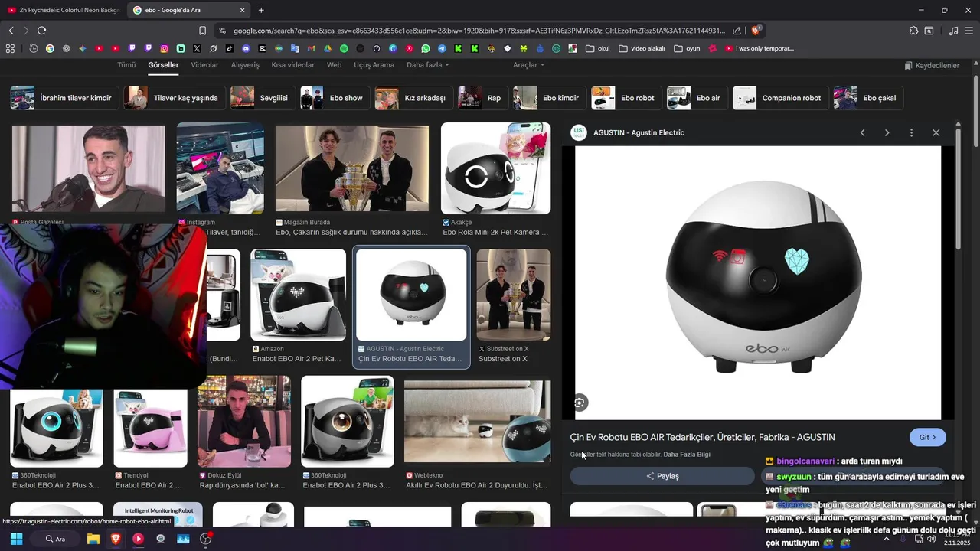Image resolution: width=980 pixels, height=551 pixels.
Task: Close the image preview panel
Action: 936,132
